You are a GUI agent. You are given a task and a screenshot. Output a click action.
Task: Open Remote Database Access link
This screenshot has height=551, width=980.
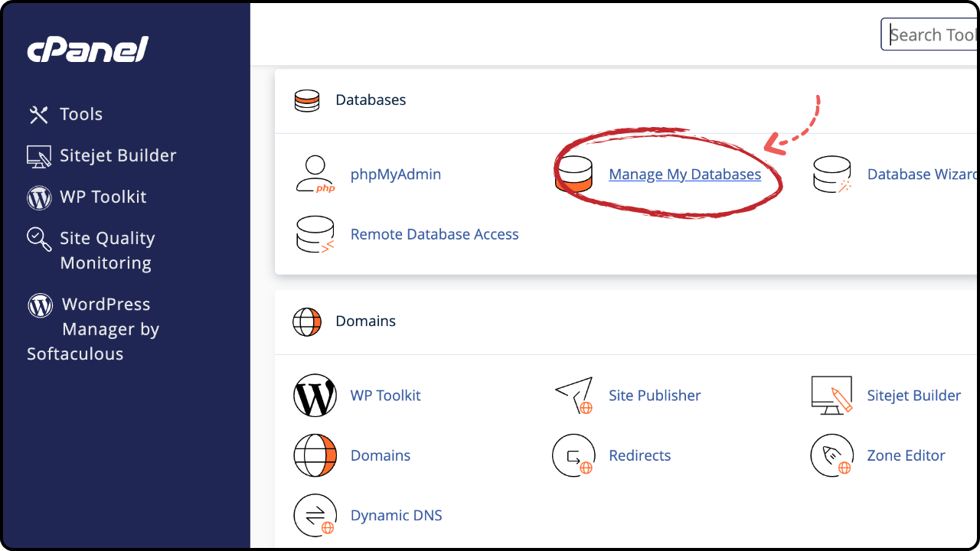tap(435, 234)
